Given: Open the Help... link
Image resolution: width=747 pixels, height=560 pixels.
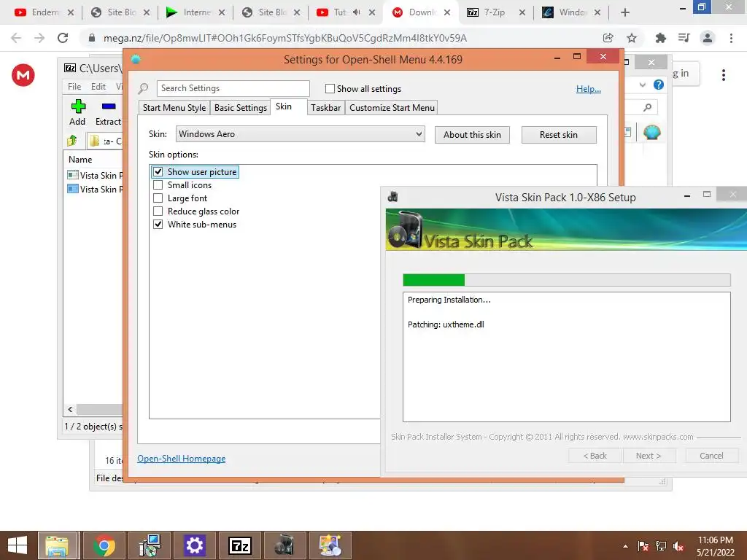Looking at the screenshot, I should (x=589, y=88).
